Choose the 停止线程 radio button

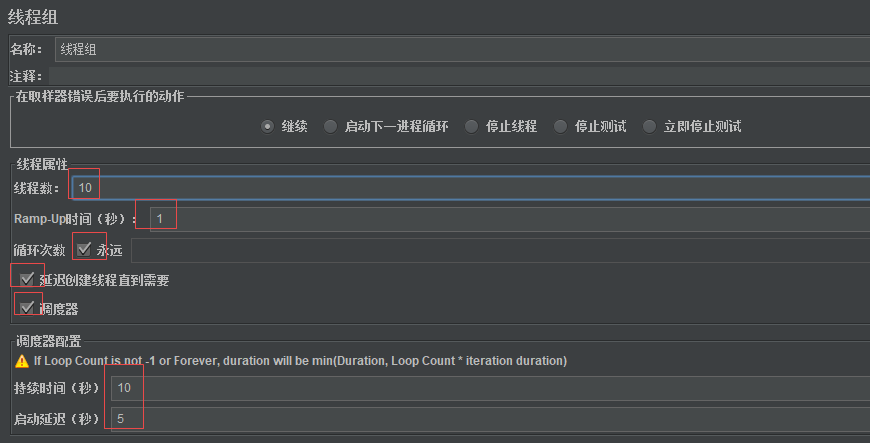point(472,127)
